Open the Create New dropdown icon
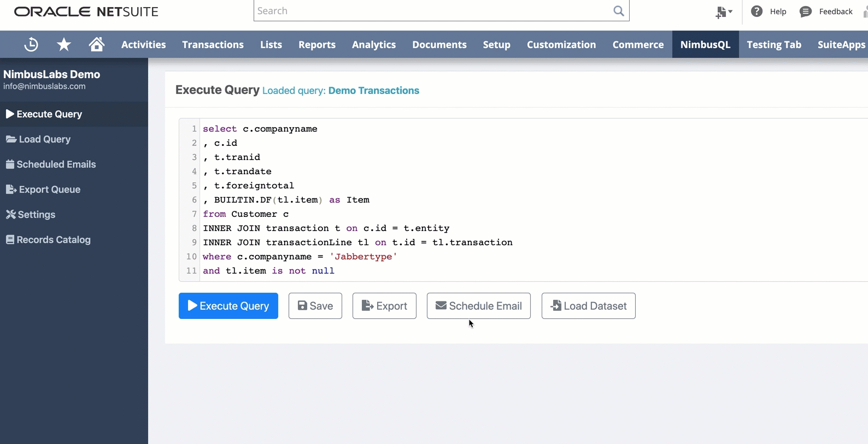 [724, 12]
